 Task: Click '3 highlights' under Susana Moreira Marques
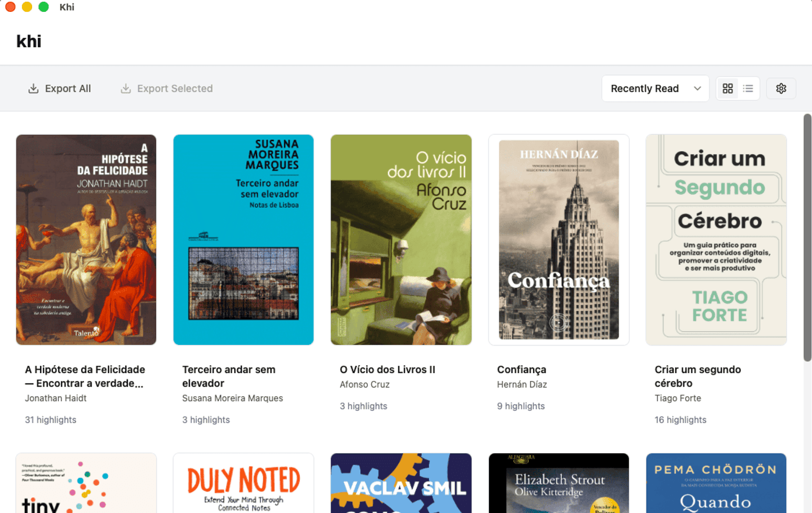tap(206, 420)
